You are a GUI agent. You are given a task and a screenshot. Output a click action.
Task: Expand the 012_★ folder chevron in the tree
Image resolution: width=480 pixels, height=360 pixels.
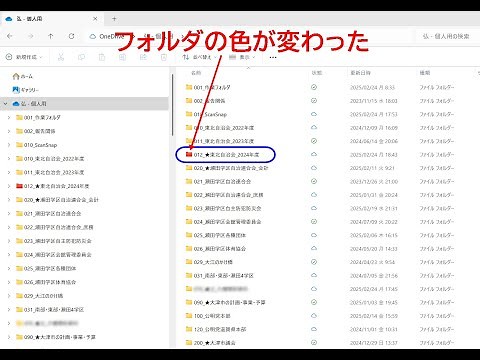pyautogui.click(x=9, y=186)
